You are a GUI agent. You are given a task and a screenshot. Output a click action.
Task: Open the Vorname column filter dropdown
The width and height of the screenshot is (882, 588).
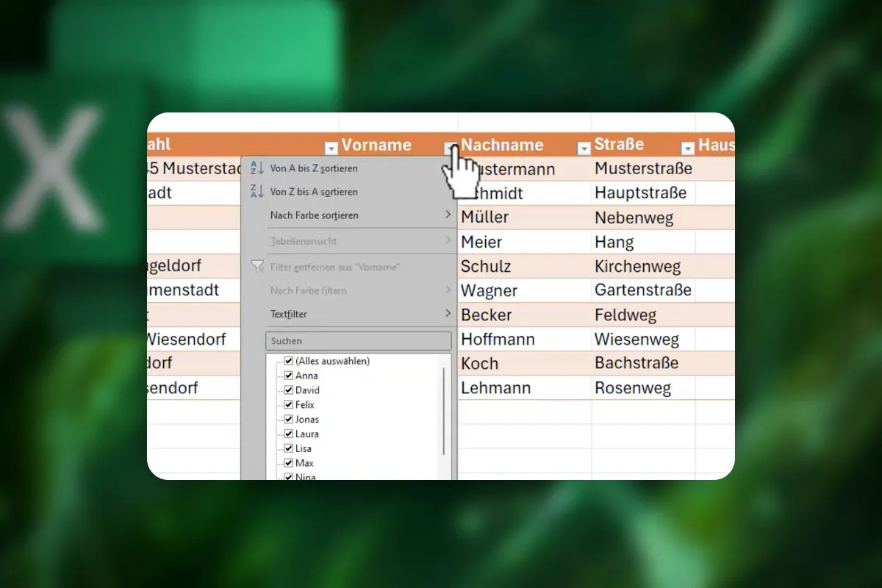[451, 148]
